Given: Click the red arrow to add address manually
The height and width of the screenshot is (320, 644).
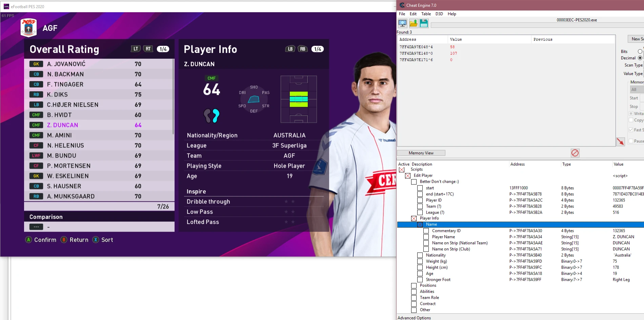Looking at the screenshot, I should tap(621, 142).
